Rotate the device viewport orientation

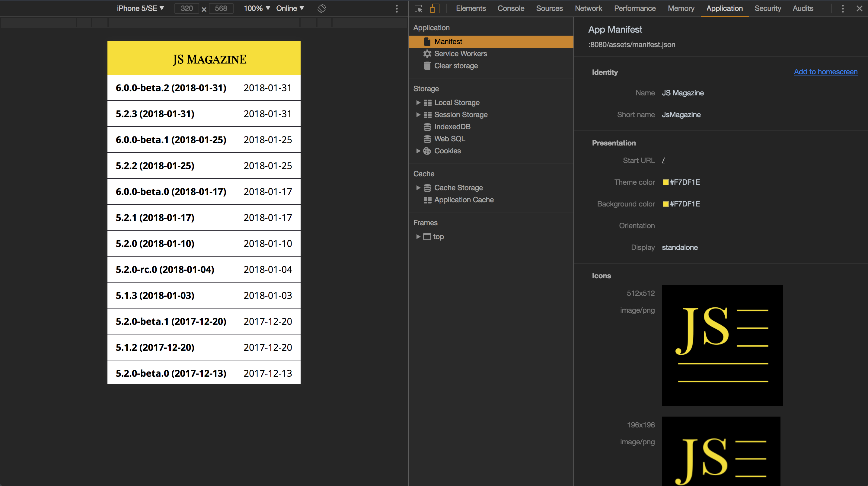pyautogui.click(x=321, y=8)
